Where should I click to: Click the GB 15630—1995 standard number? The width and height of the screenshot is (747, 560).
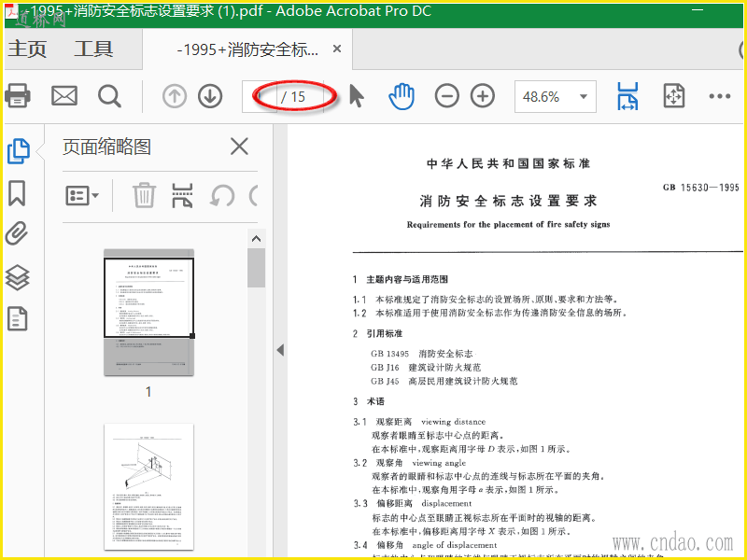[701, 188]
